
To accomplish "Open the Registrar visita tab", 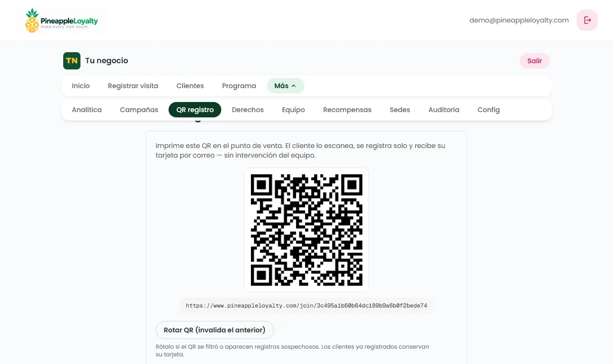I will (x=133, y=86).
